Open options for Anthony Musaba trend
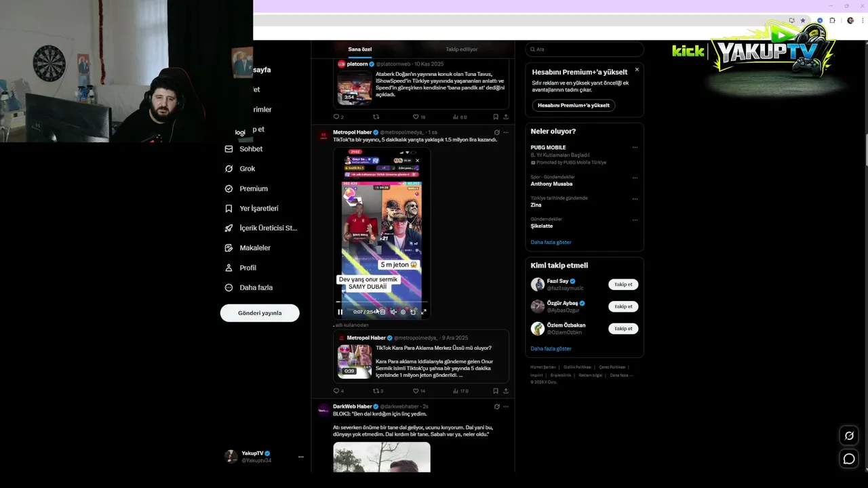The height and width of the screenshot is (488, 868). 635,178
